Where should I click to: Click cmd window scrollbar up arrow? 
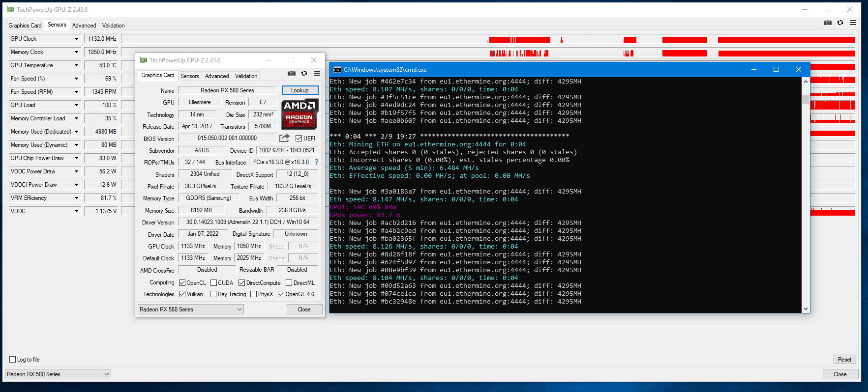[806, 82]
